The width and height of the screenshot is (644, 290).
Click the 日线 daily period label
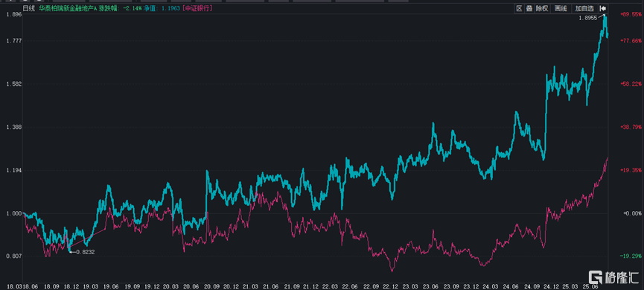[28, 8]
